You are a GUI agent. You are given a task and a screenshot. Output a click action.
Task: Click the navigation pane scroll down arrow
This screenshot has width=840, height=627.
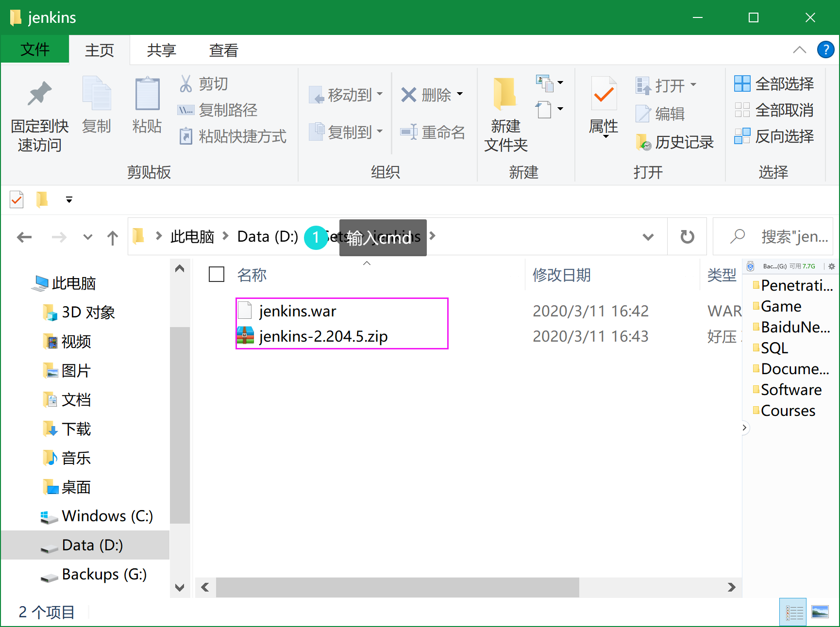[180, 587]
